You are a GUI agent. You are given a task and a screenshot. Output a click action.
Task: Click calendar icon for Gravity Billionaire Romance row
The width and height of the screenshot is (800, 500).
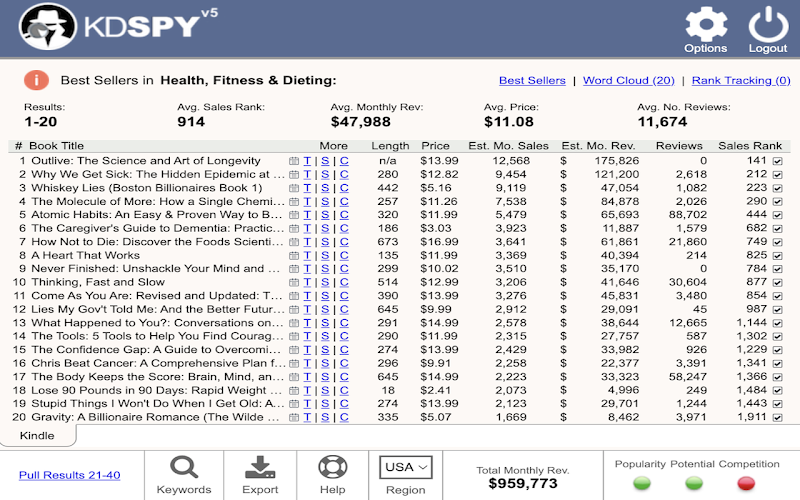pyautogui.click(x=294, y=417)
